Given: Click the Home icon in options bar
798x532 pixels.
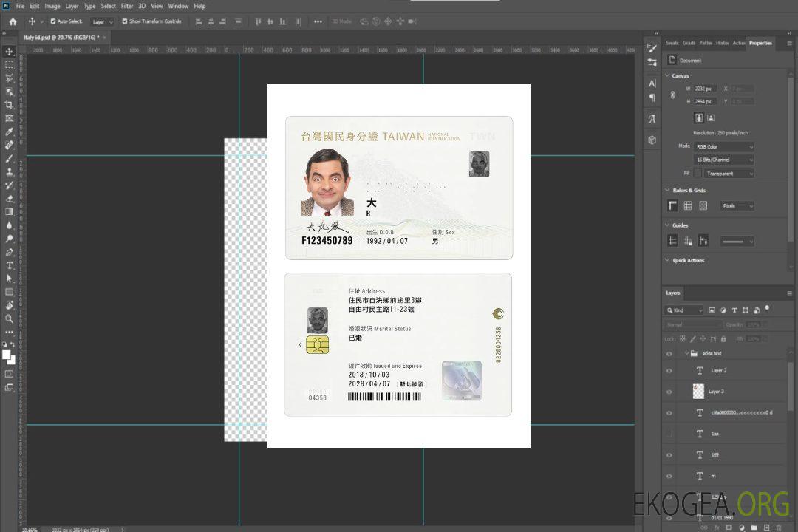Looking at the screenshot, I should click(13, 21).
